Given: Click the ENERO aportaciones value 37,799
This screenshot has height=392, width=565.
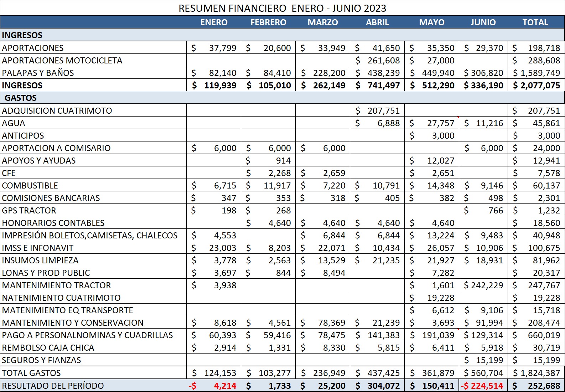Looking at the screenshot, I should [x=223, y=48].
